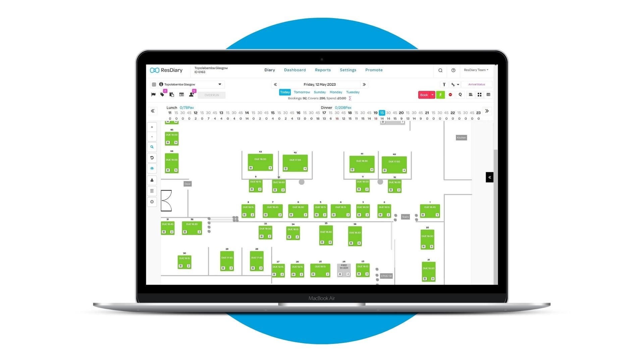Select the Dashboard navigation tab
The image size is (644, 362).
[x=294, y=70]
